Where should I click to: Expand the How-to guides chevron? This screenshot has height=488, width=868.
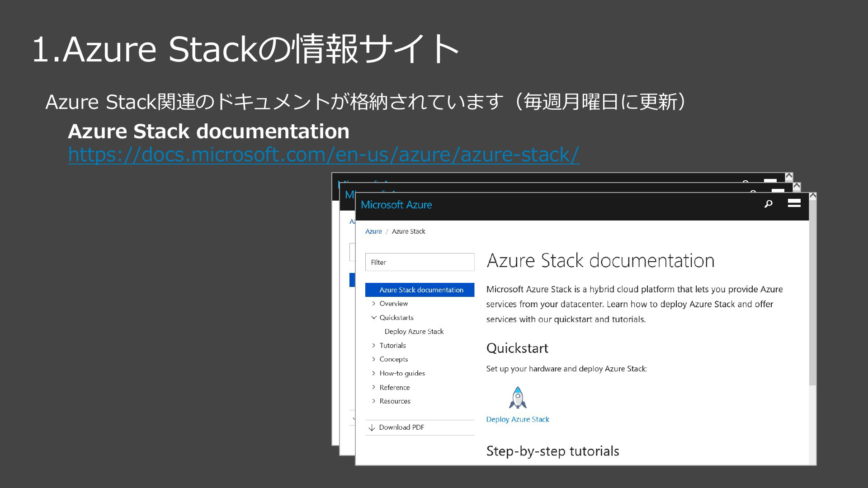(x=373, y=373)
